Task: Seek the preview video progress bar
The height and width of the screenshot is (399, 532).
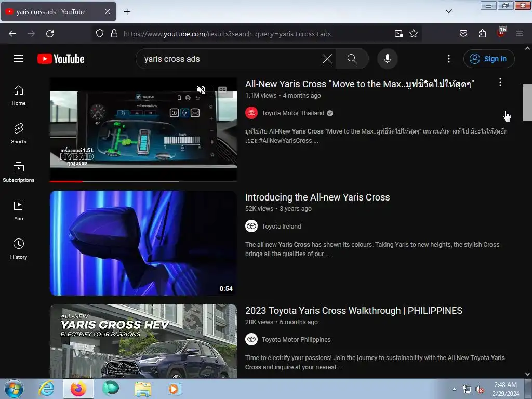Action: 143,181
